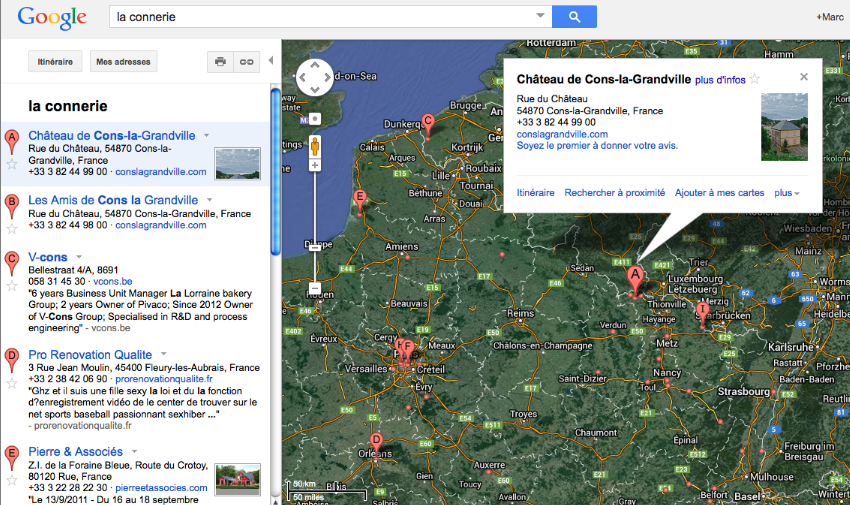Open Pro Renovation Qualite result title

tap(90, 355)
